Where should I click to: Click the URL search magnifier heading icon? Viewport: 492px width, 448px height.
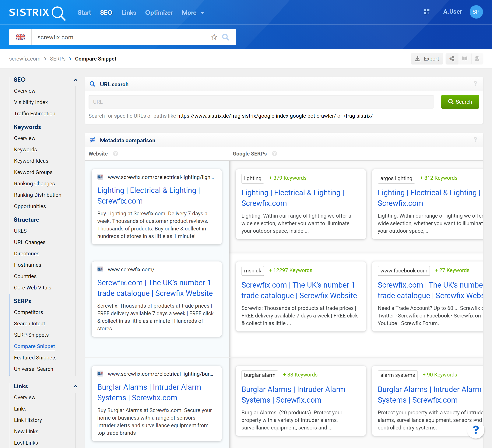[92, 84]
